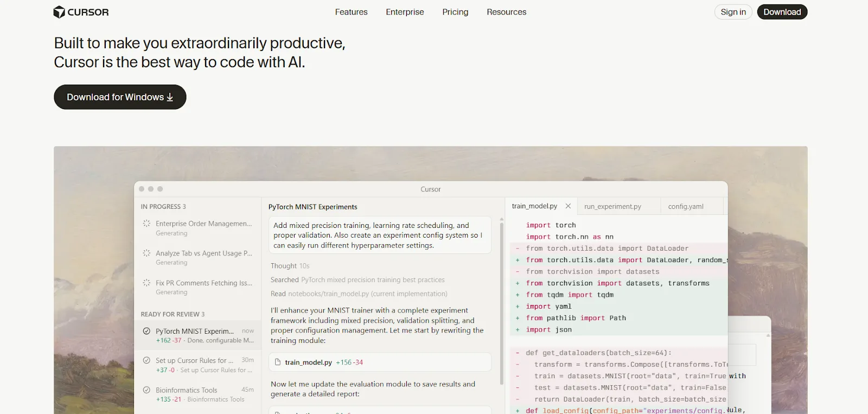868x414 pixels.
Task: Open the Enterprise page
Action: (405, 12)
